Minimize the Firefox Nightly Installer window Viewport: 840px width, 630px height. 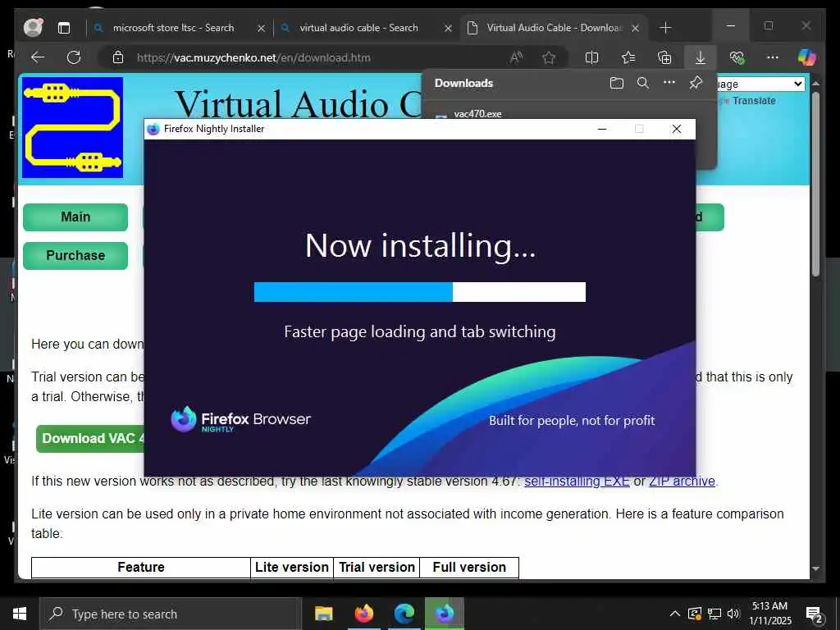(x=602, y=129)
